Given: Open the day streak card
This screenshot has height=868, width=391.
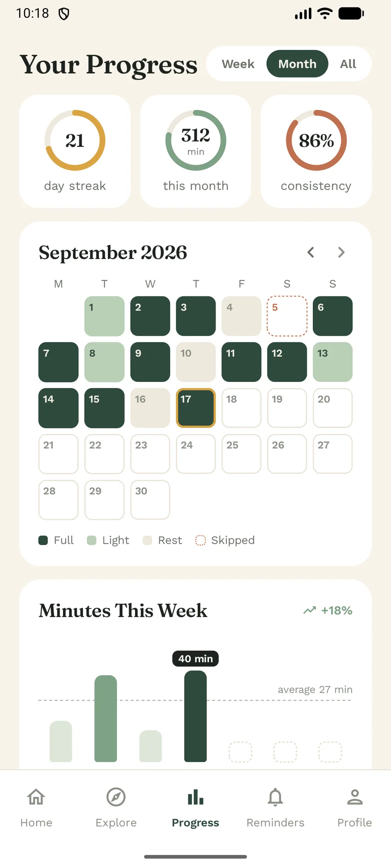Looking at the screenshot, I should pos(75,151).
